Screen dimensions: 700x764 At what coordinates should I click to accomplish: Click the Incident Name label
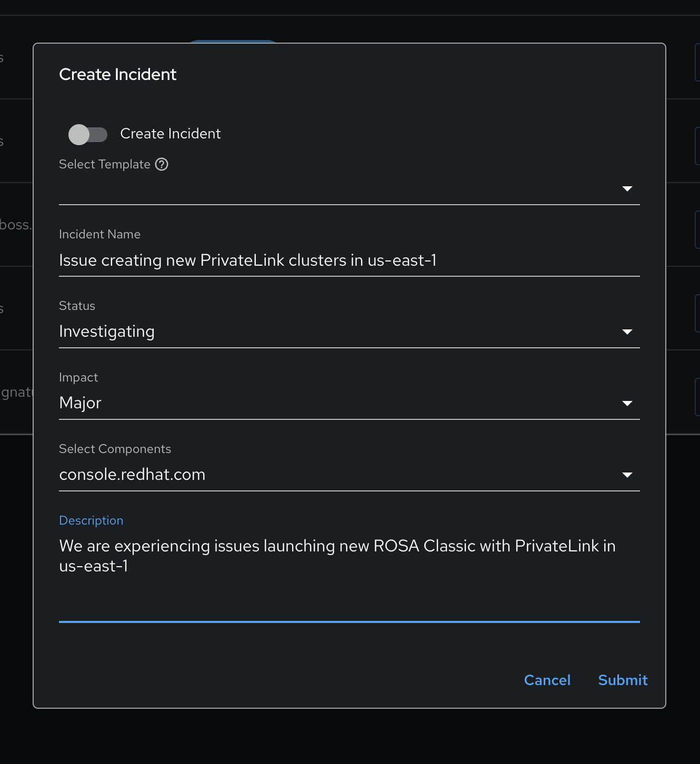99,234
